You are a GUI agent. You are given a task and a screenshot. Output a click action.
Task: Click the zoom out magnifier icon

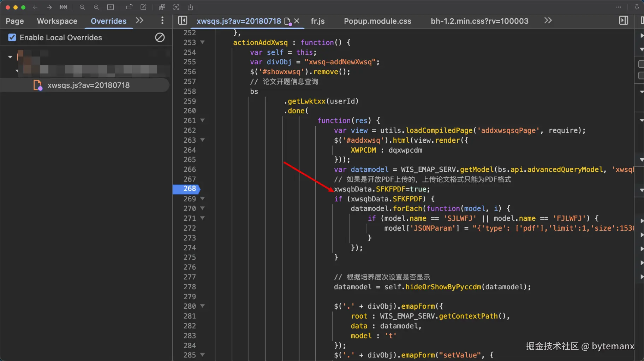coord(82,7)
